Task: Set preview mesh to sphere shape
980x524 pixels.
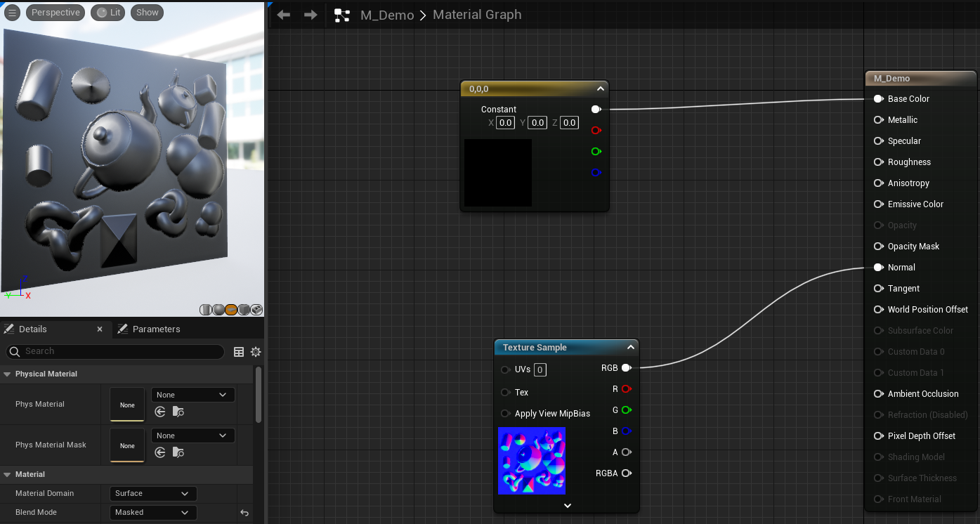Action: click(218, 310)
